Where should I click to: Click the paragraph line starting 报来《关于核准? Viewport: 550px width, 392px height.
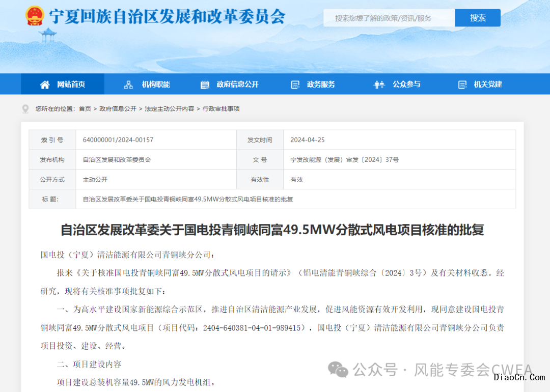tap(280, 273)
